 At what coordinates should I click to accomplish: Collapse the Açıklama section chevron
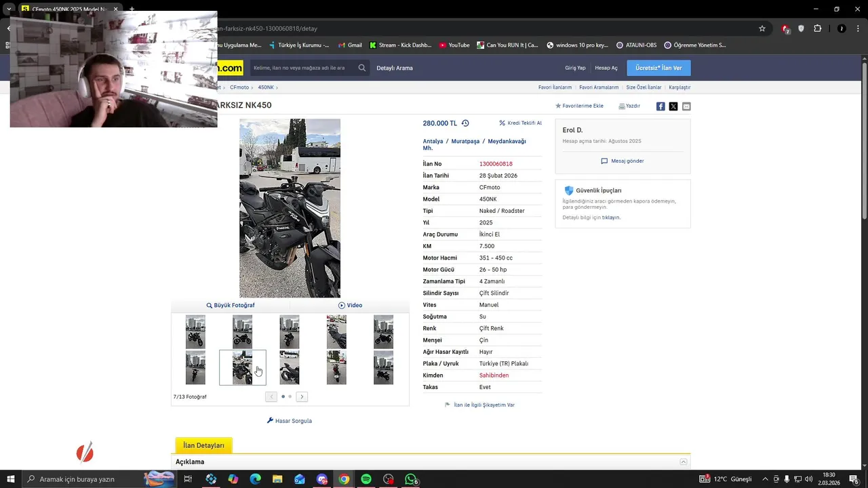point(684,462)
